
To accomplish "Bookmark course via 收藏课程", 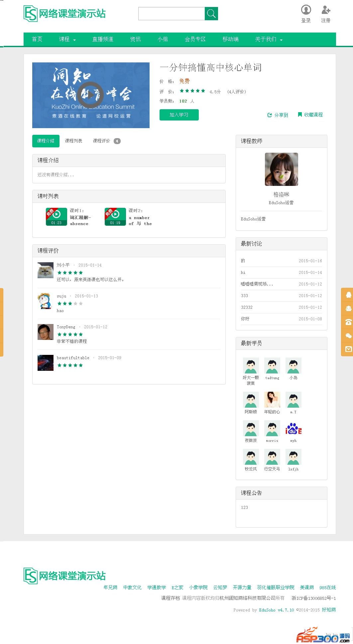I will point(310,115).
